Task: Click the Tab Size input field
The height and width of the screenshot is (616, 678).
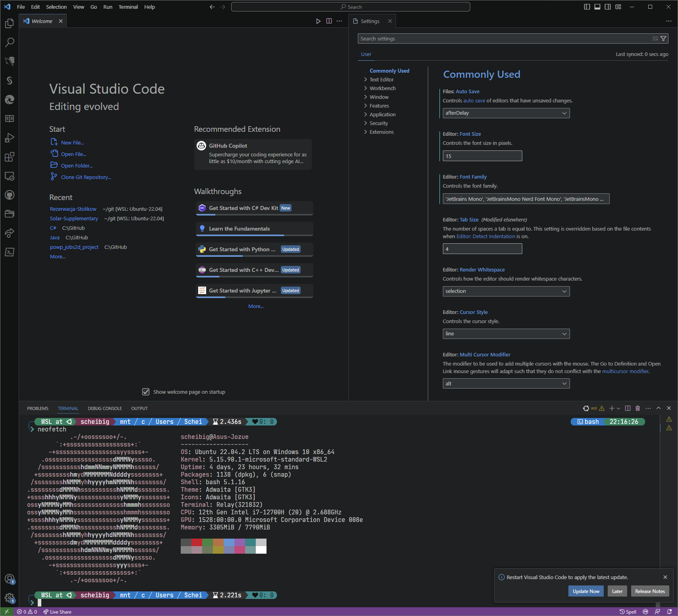Action: coord(482,249)
